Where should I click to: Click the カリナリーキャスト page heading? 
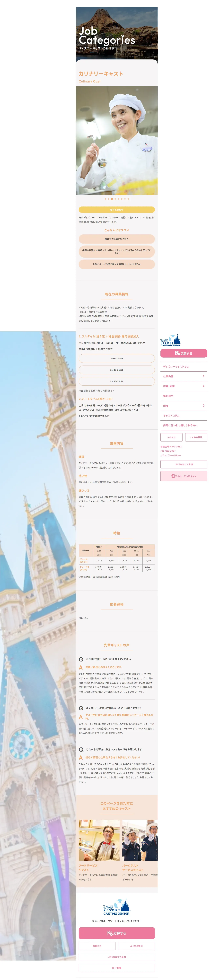[x=101, y=74]
